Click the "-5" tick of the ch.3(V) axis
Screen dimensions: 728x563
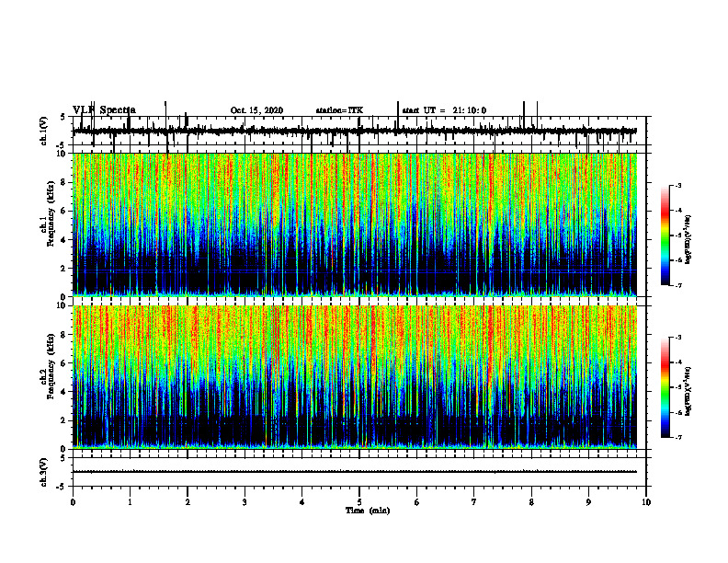[x=62, y=487]
